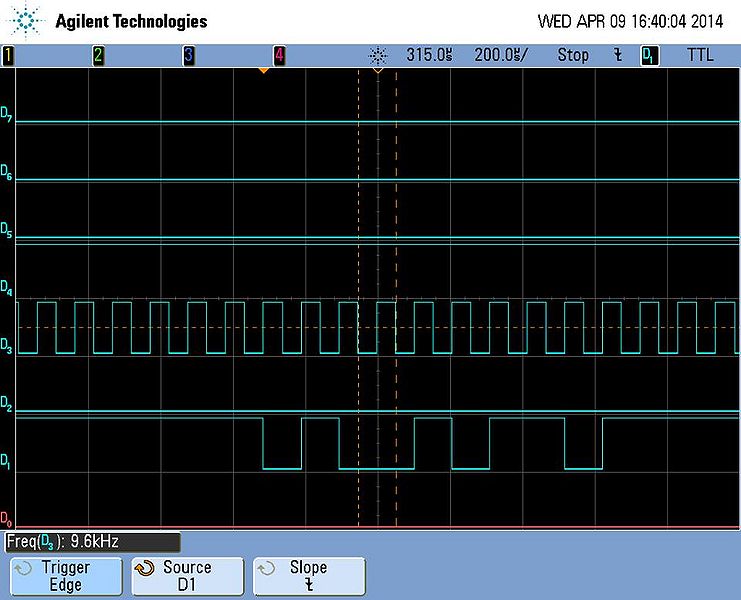The width and height of the screenshot is (741, 600).
Task: Click the falling edge symbol in status bar
Action: [617, 56]
